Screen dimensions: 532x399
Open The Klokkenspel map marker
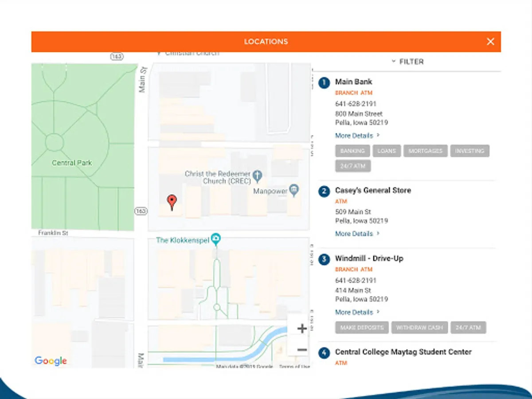216,240
